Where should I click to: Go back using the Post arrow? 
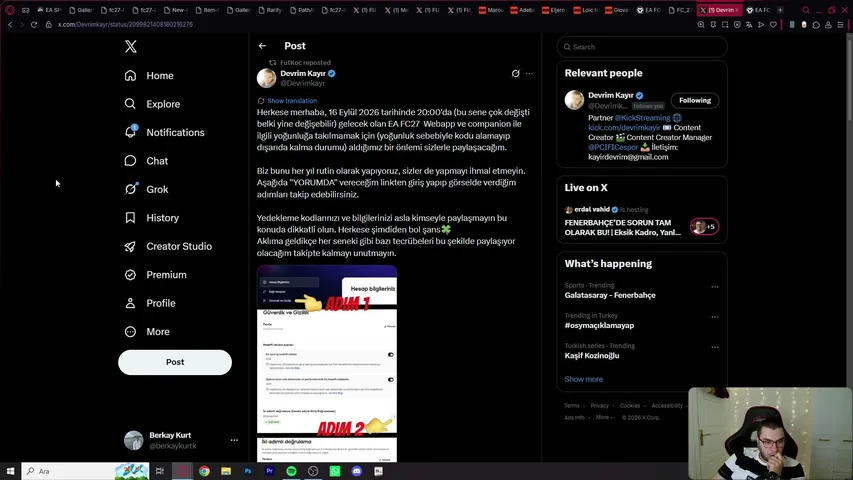262,46
